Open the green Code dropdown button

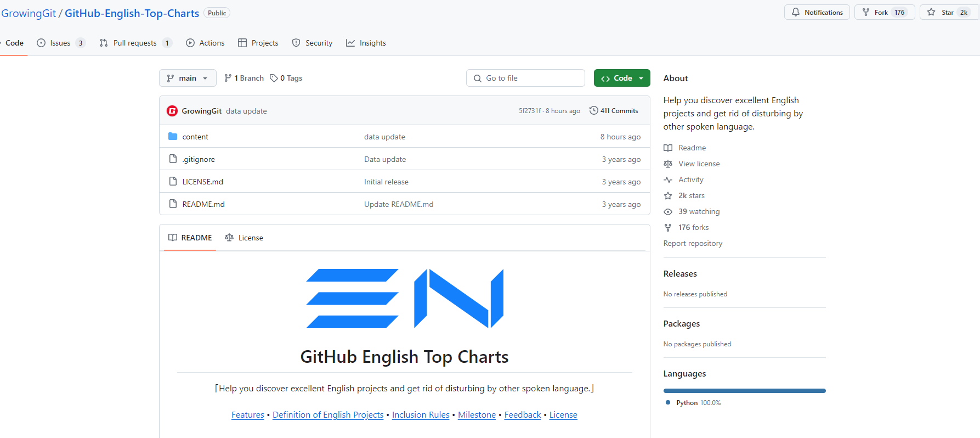point(622,78)
